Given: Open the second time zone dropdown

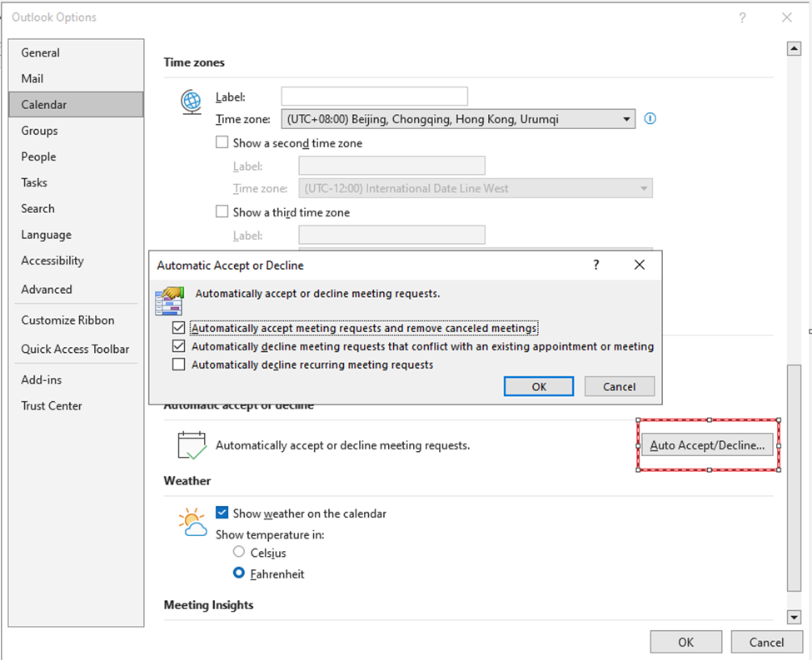Looking at the screenshot, I should [476, 188].
